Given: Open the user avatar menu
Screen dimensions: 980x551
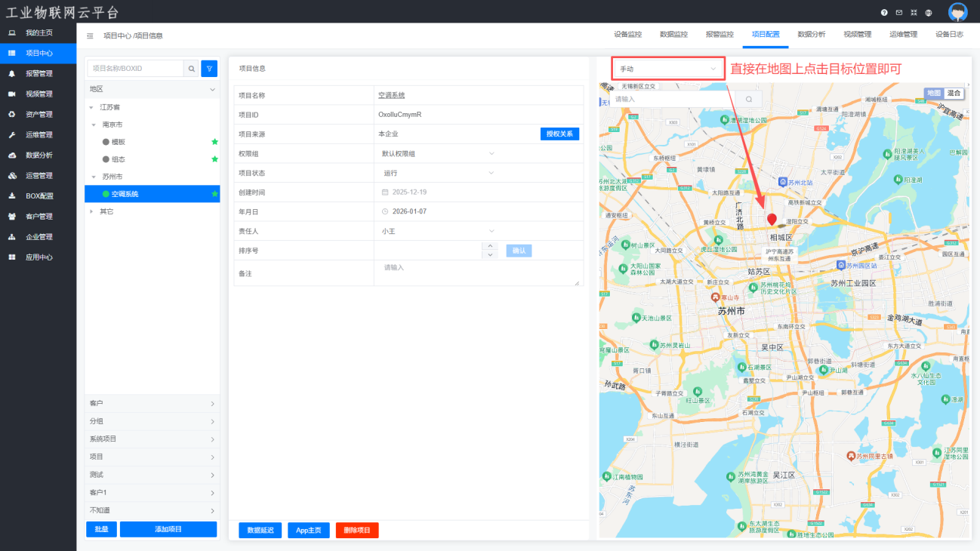Looking at the screenshot, I should [x=957, y=12].
